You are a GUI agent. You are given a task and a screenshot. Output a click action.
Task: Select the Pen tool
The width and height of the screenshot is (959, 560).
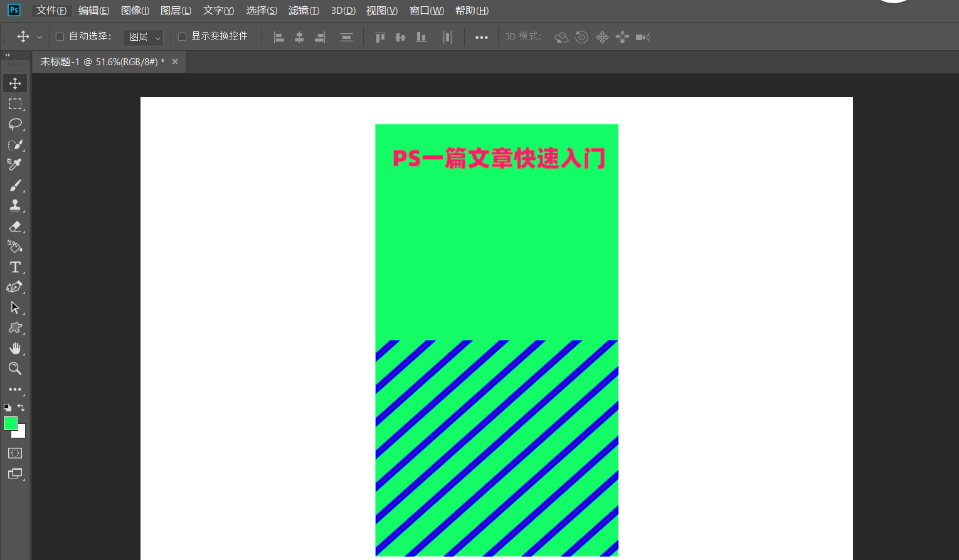tap(15, 287)
